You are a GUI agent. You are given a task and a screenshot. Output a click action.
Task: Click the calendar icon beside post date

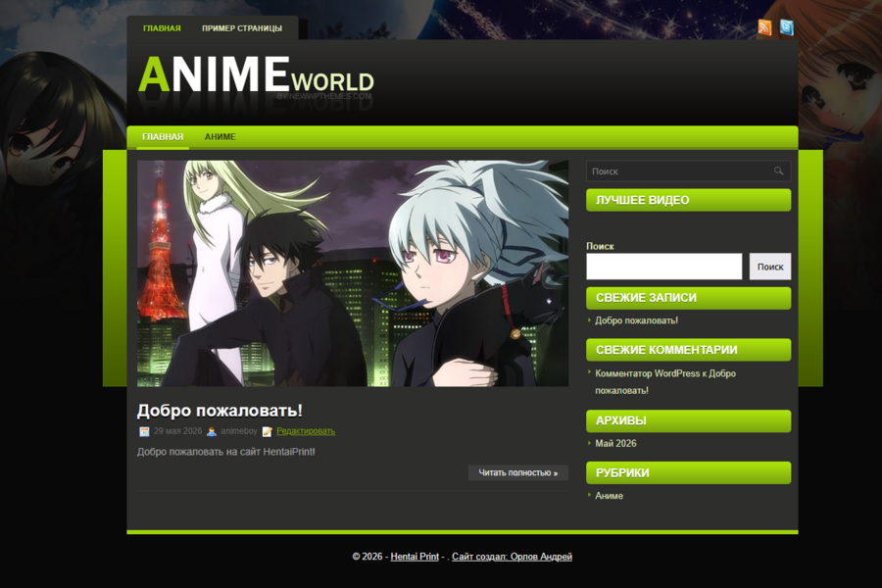point(145,431)
